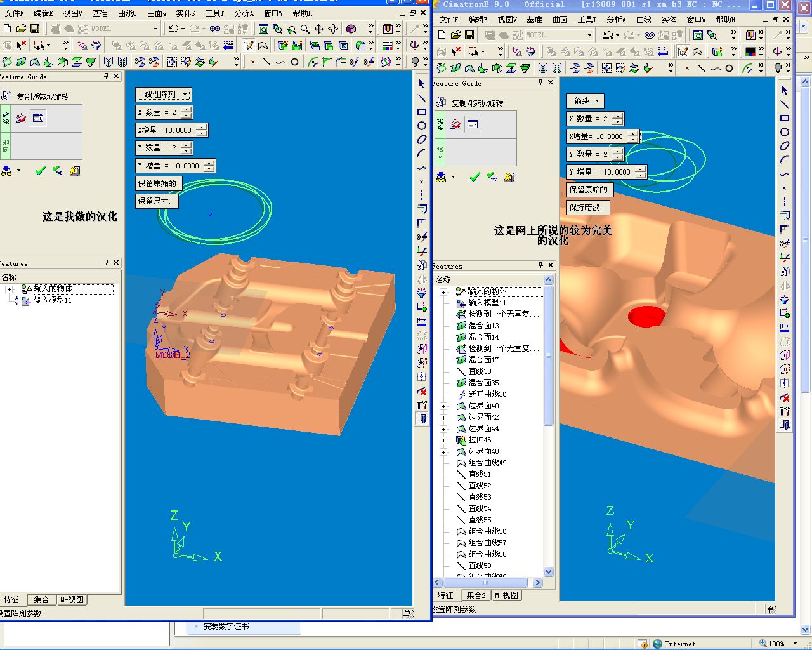The height and width of the screenshot is (650, 812).
Task: Click horizontal scrollbar of right feature tree
Action: click(488, 582)
